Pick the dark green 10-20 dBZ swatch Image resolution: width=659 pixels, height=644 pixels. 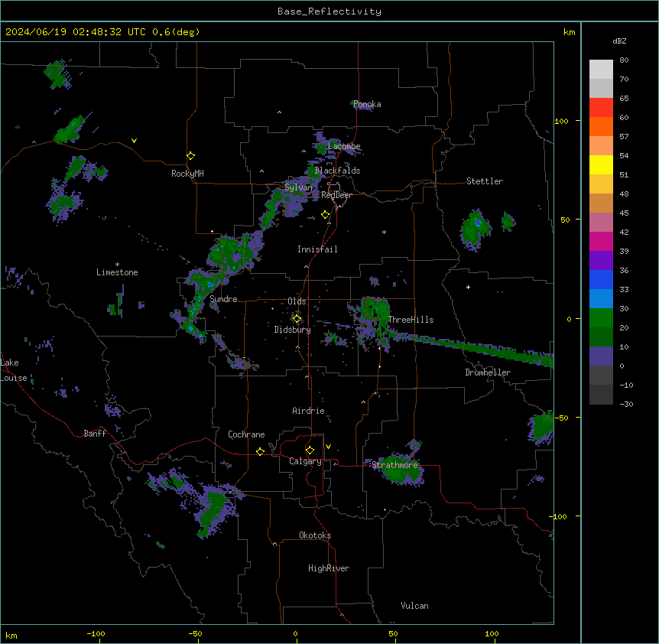tap(601, 337)
